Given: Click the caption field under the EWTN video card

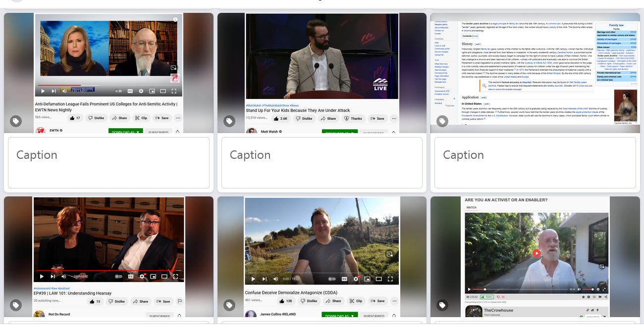Looking at the screenshot, I should pyautogui.click(x=108, y=163).
